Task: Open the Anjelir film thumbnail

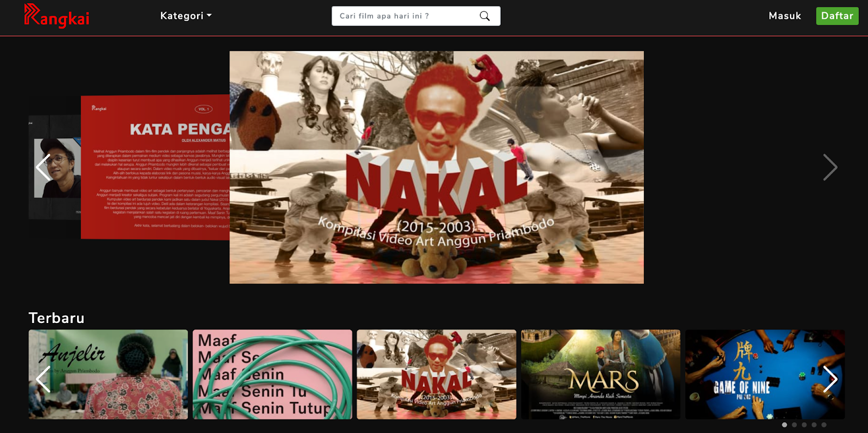Action: [x=108, y=374]
